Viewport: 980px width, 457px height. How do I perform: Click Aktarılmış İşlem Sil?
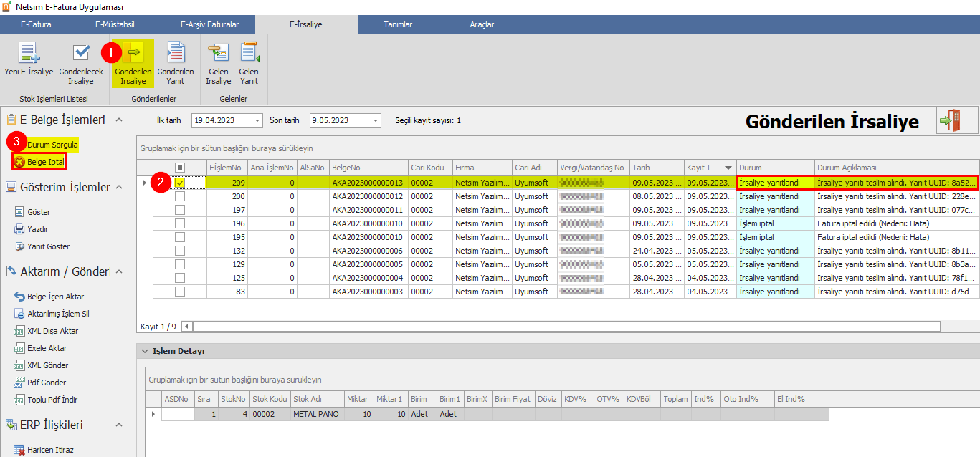coord(52,314)
